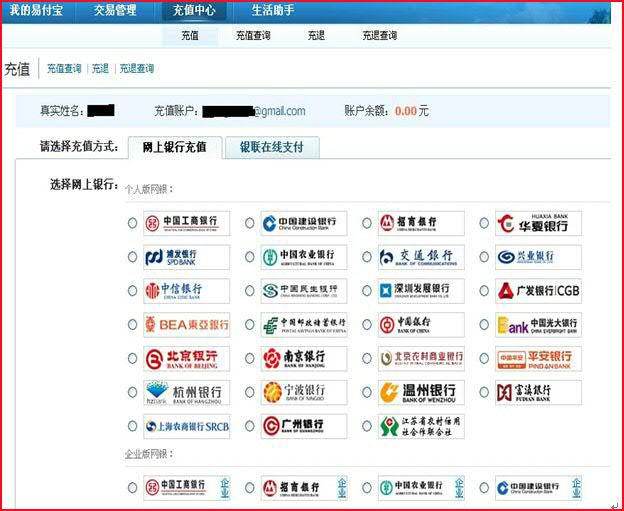The width and height of the screenshot is (624, 511).
Task: Select radio button for 中信银行
Action: [x=133, y=291]
